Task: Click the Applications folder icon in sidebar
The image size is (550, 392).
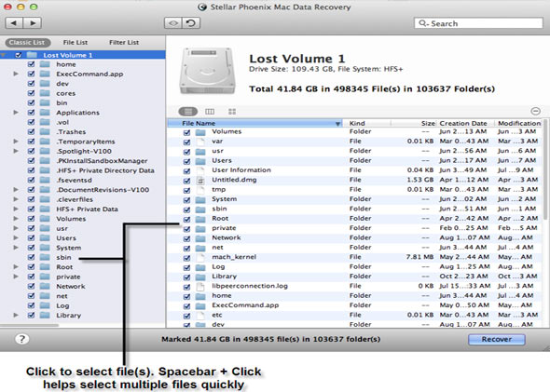Action: click(x=45, y=113)
